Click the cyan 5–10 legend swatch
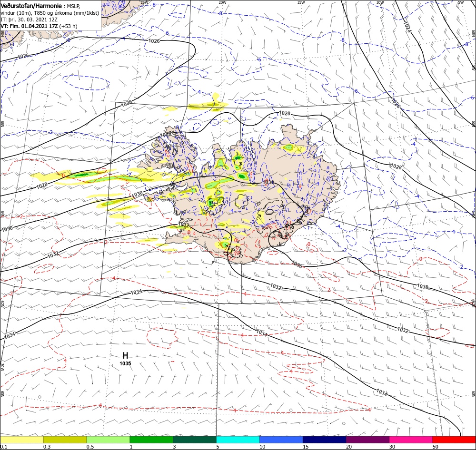Viewport: 476px width, 450px height. pos(238,440)
